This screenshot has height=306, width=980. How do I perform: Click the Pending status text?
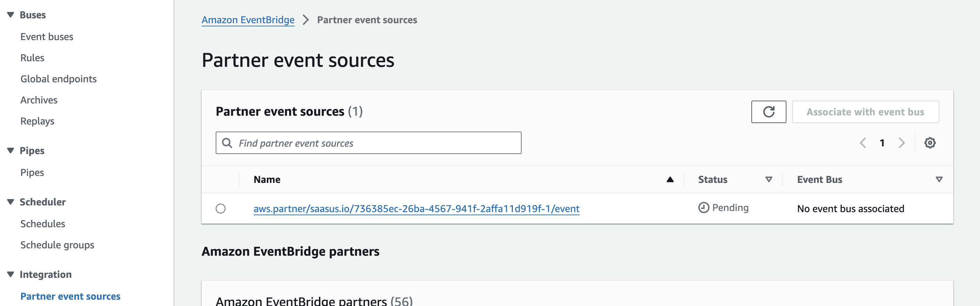click(730, 208)
